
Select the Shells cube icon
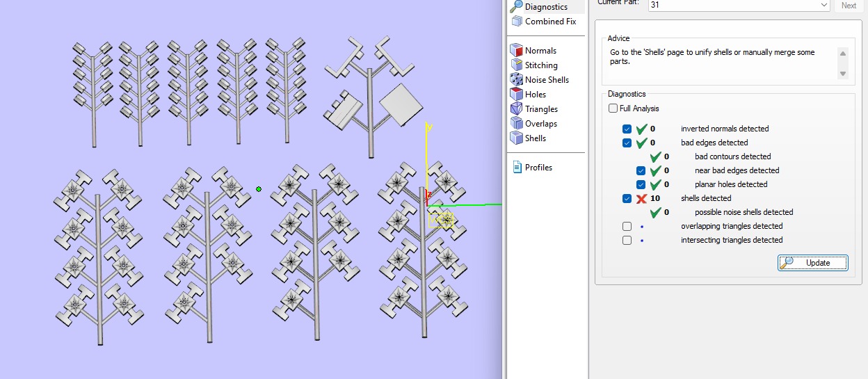(x=517, y=138)
